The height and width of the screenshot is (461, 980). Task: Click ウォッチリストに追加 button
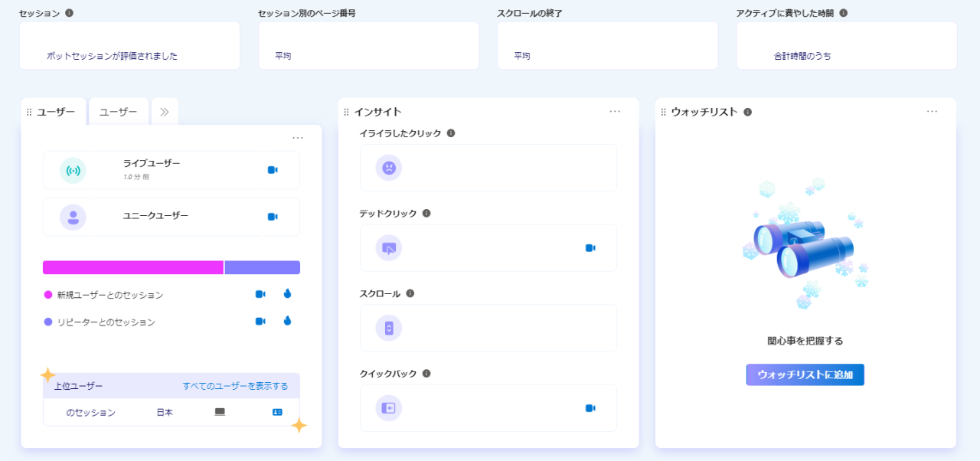tap(805, 374)
